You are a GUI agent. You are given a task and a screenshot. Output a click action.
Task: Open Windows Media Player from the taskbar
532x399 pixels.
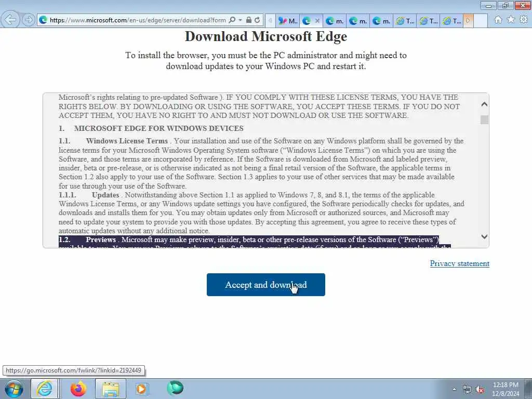(x=141, y=389)
